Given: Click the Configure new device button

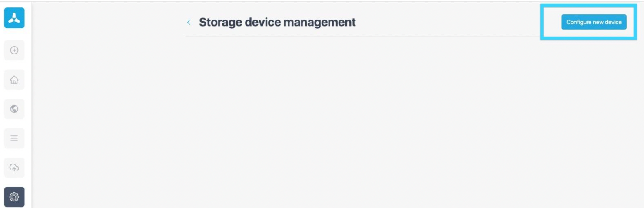Looking at the screenshot, I should pyautogui.click(x=594, y=22).
